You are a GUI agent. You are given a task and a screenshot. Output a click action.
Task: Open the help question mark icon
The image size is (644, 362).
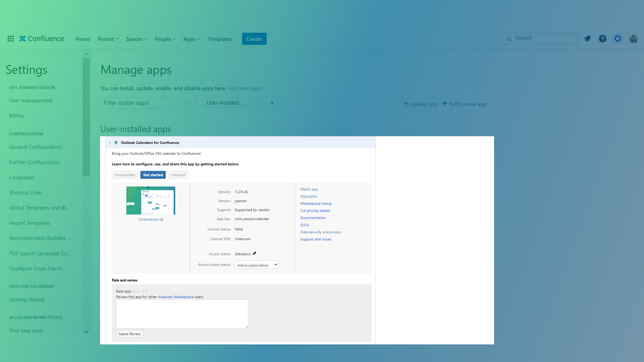tap(602, 39)
